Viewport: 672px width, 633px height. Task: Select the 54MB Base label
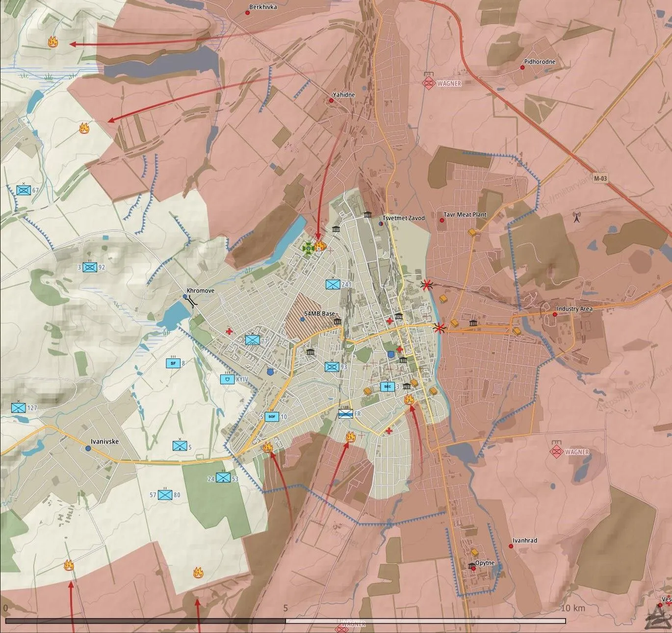tap(320, 314)
